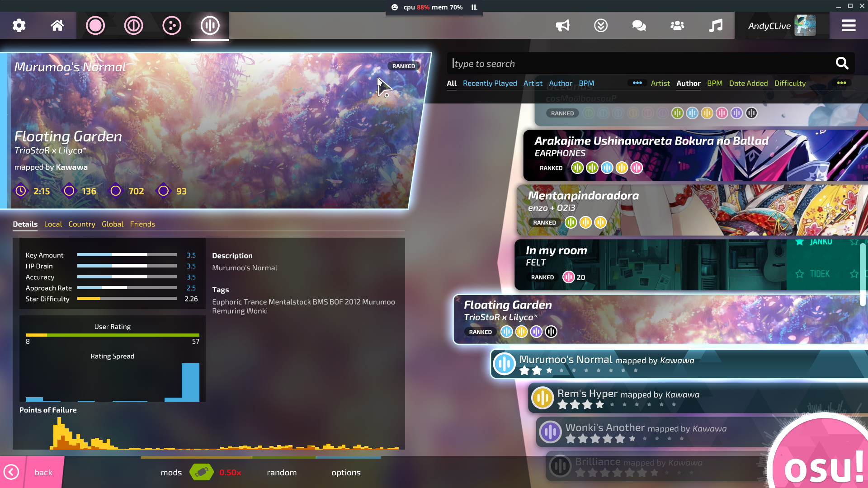Open the mods selection panel
This screenshot has width=868, height=488.
pyautogui.click(x=171, y=473)
